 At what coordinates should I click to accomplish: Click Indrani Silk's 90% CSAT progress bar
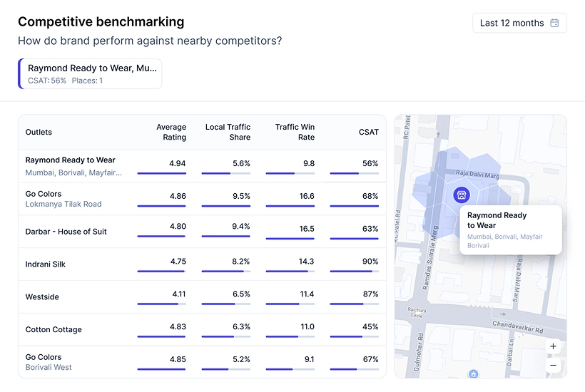[x=354, y=272]
